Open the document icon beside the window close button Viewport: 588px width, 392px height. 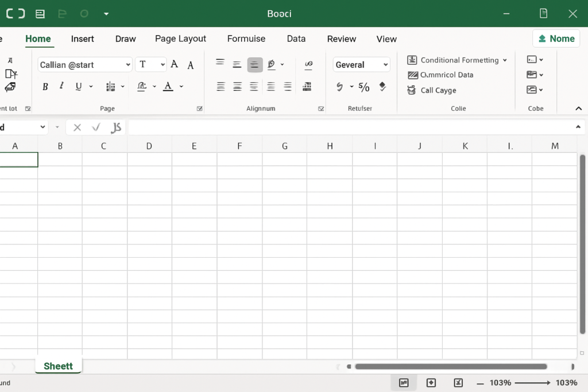pyautogui.click(x=543, y=14)
